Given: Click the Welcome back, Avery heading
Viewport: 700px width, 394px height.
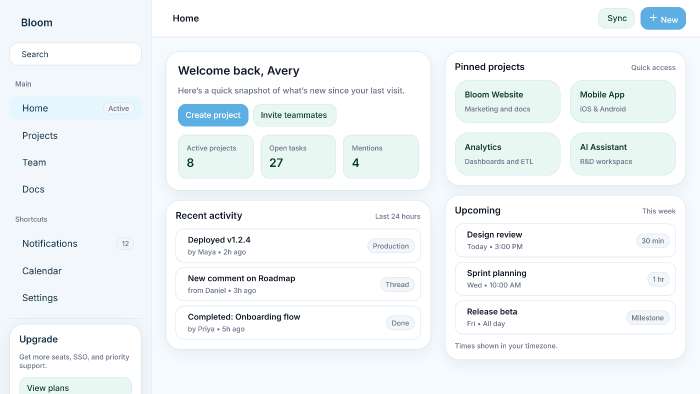Looking at the screenshot, I should [238, 71].
